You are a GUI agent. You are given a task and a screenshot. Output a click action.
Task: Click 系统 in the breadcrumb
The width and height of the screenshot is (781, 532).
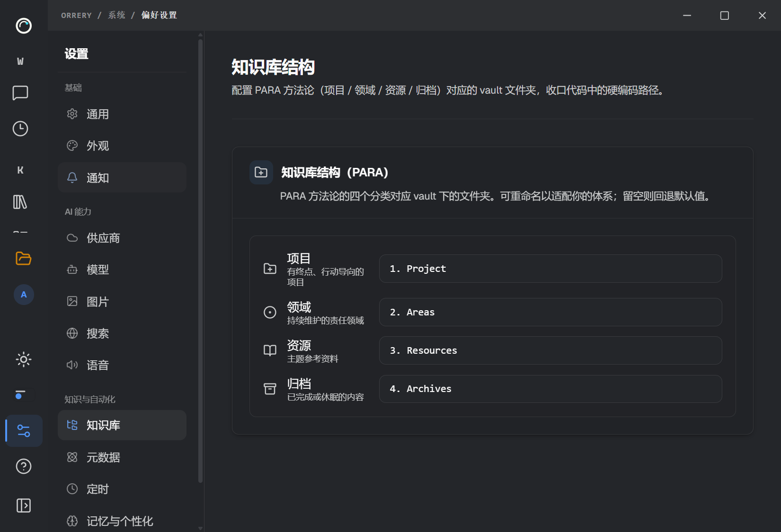click(116, 15)
